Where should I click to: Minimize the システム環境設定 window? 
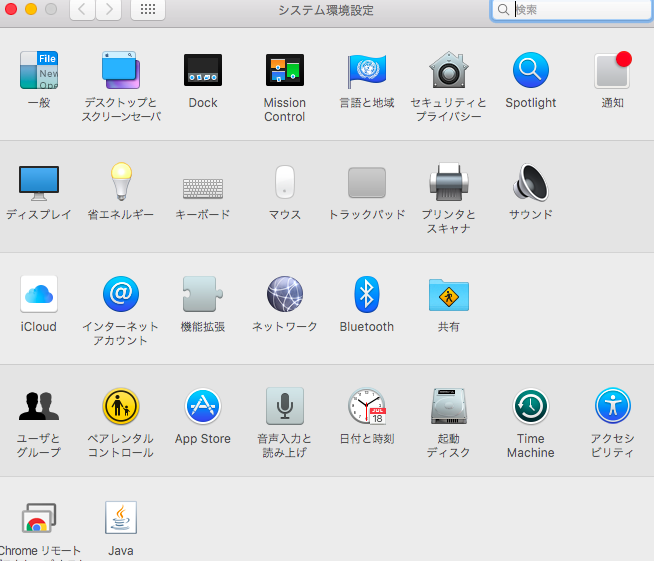(x=31, y=9)
